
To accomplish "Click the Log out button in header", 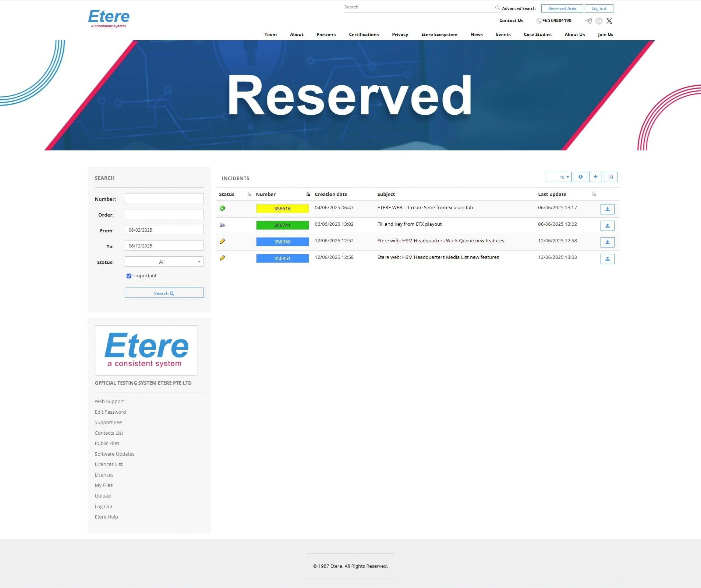I will point(599,8).
